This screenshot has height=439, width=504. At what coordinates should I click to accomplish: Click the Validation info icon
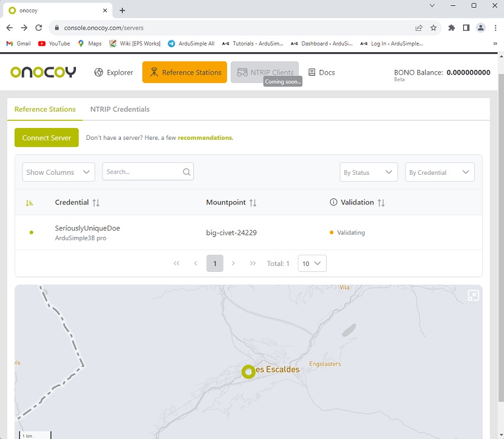[333, 203]
